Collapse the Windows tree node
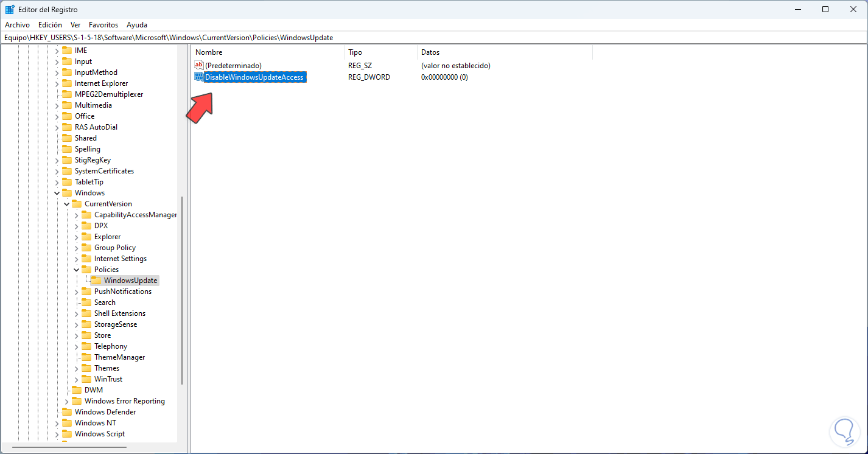868x454 pixels. [x=57, y=193]
